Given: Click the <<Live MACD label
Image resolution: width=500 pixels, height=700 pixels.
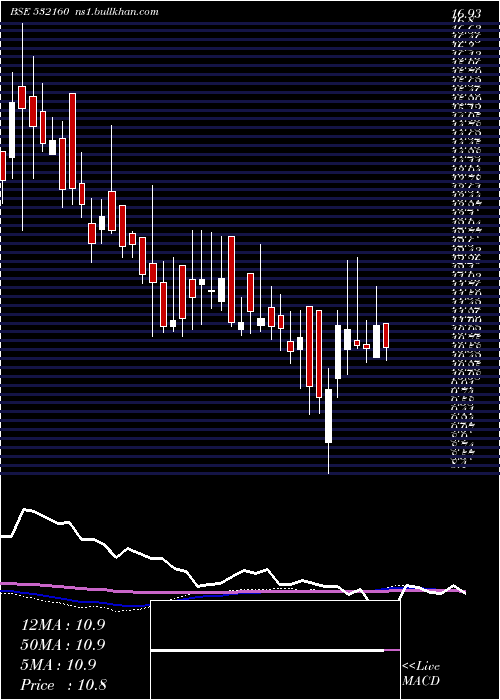Looking at the screenshot, I should pyautogui.click(x=421, y=674).
